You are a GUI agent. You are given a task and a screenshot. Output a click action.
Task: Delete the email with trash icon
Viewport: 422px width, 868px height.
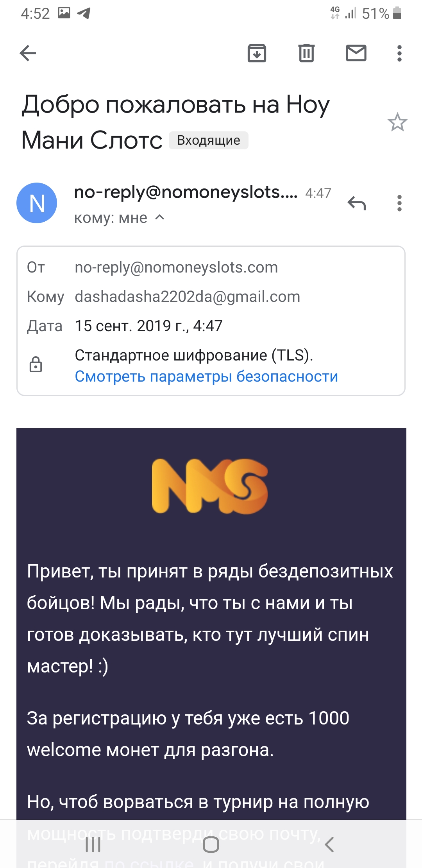[x=306, y=53]
